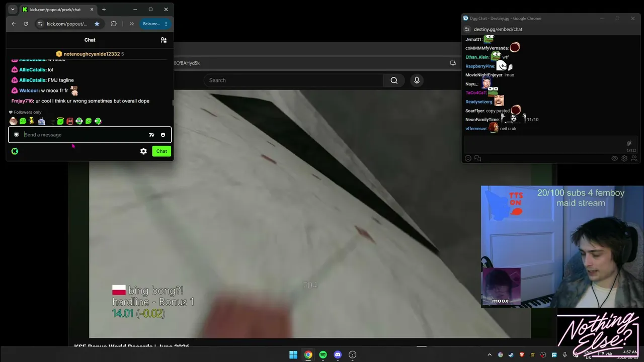Reload the Kick chat page
Image resolution: width=644 pixels, height=362 pixels.
(x=26, y=24)
